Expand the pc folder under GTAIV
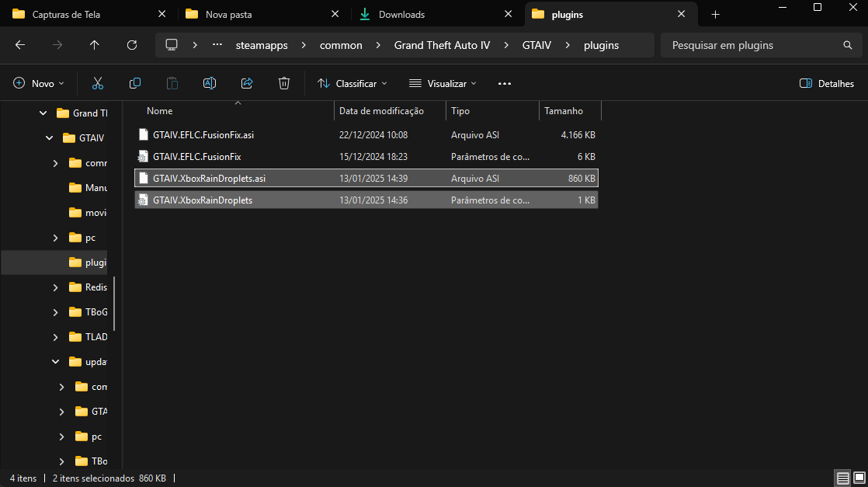868x487 pixels. 55,238
